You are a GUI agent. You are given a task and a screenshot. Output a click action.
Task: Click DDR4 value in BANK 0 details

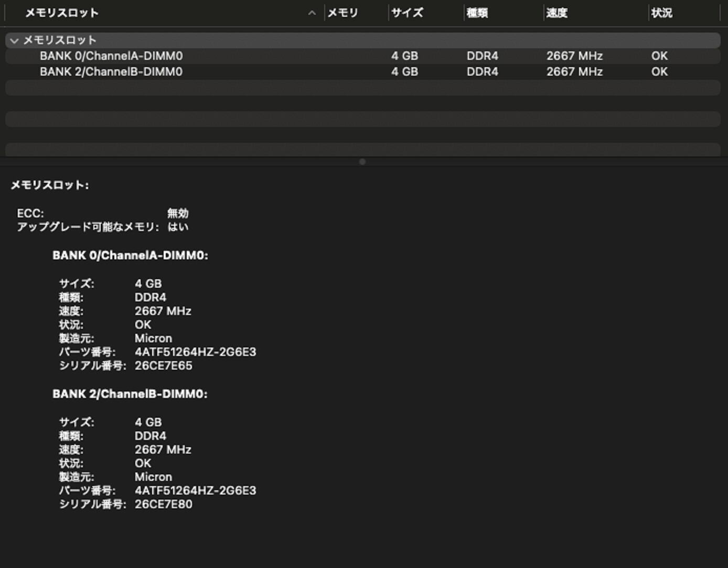[x=151, y=298]
